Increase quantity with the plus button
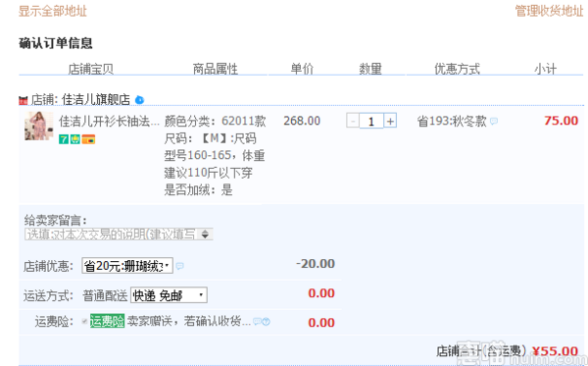The image size is (588, 366). (x=390, y=122)
